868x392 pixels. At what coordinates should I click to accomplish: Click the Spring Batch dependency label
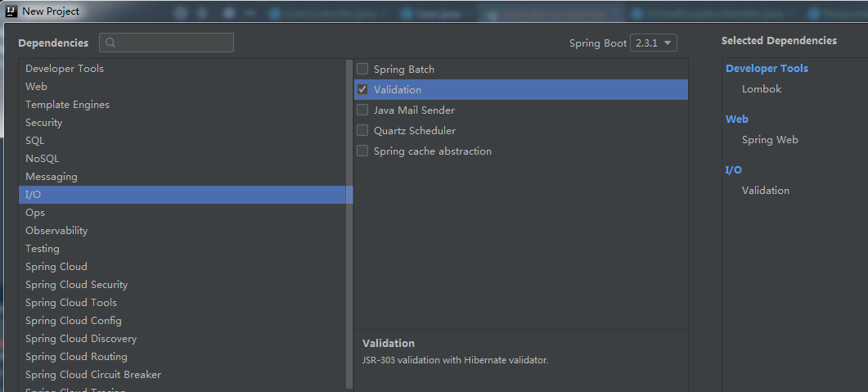pyautogui.click(x=404, y=70)
